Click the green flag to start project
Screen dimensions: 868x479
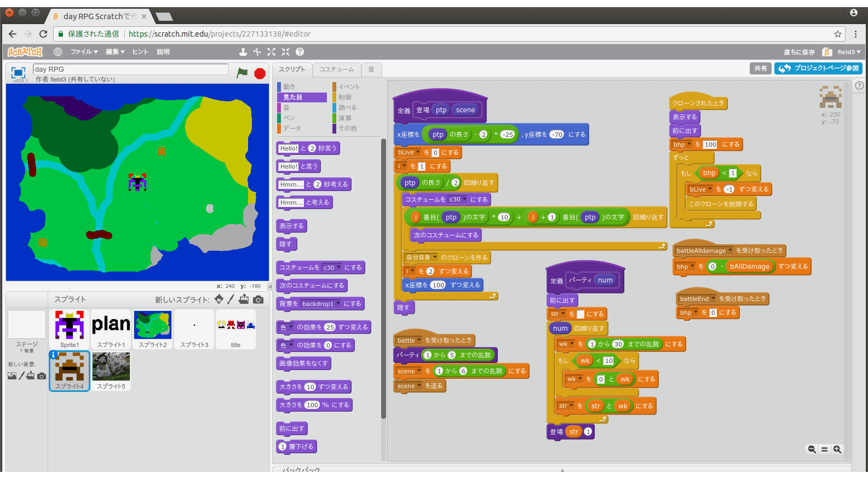[x=242, y=73]
